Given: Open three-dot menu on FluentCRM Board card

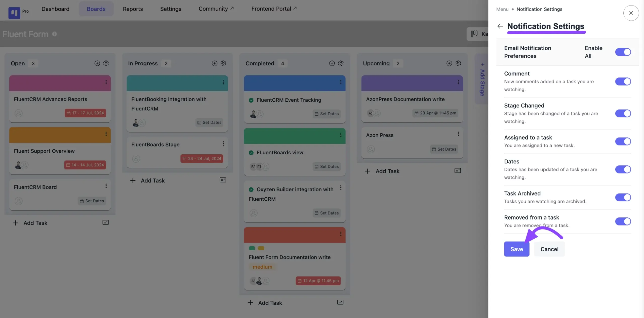Looking at the screenshot, I should (x=106, y=186).
